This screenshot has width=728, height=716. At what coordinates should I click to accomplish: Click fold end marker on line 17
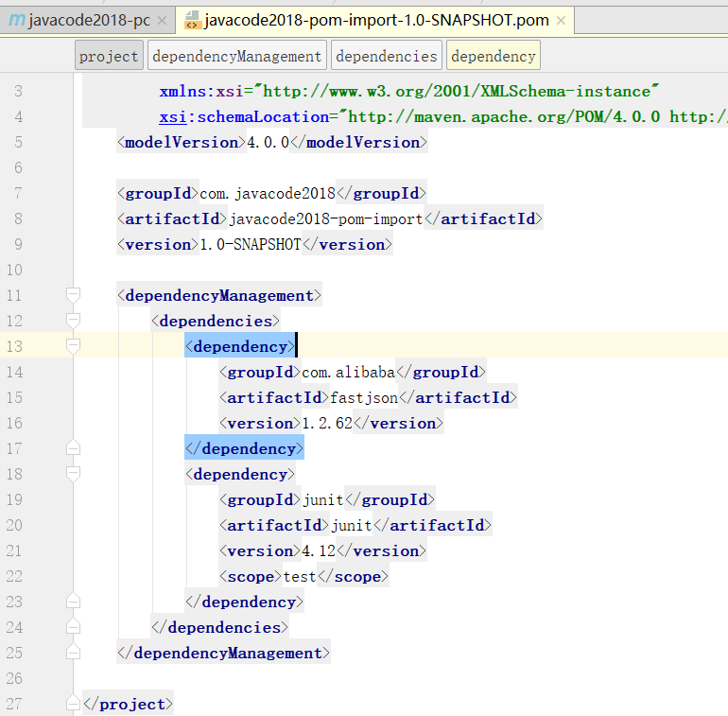[74, 448]
